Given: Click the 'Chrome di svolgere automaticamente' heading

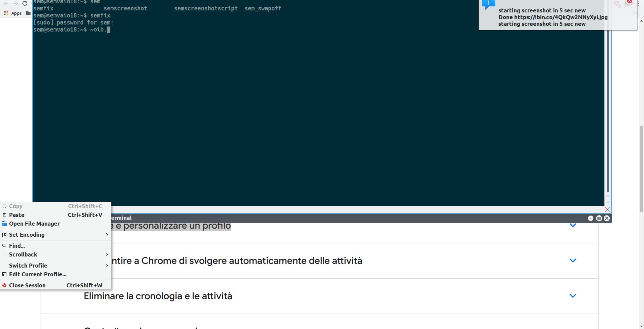Looking at the screenshot, I should click(237, 261).
